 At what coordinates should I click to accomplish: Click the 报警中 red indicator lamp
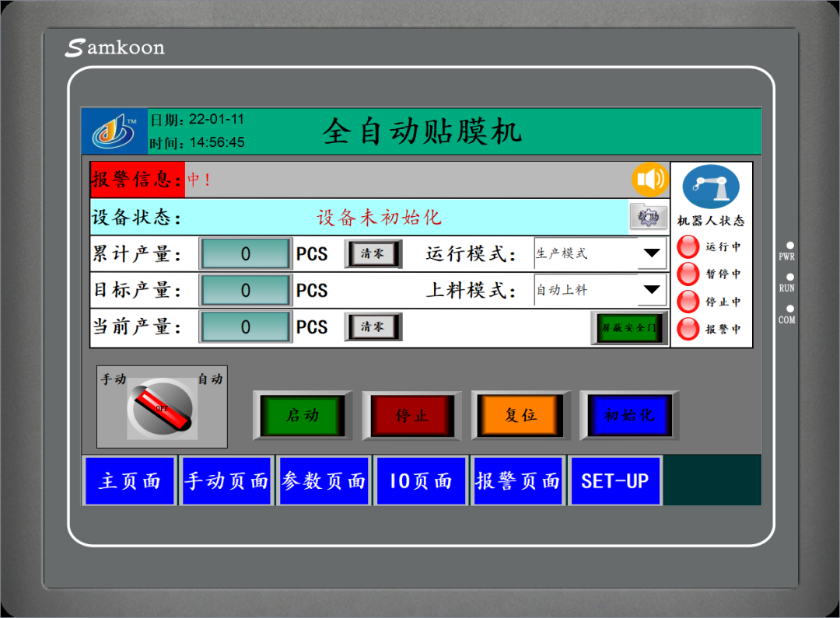(x=688, y=329)
